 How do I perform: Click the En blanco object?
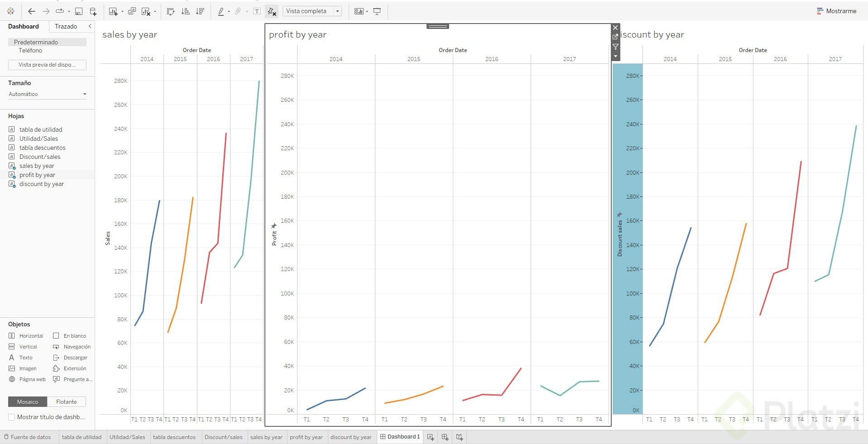coord(70,336)
